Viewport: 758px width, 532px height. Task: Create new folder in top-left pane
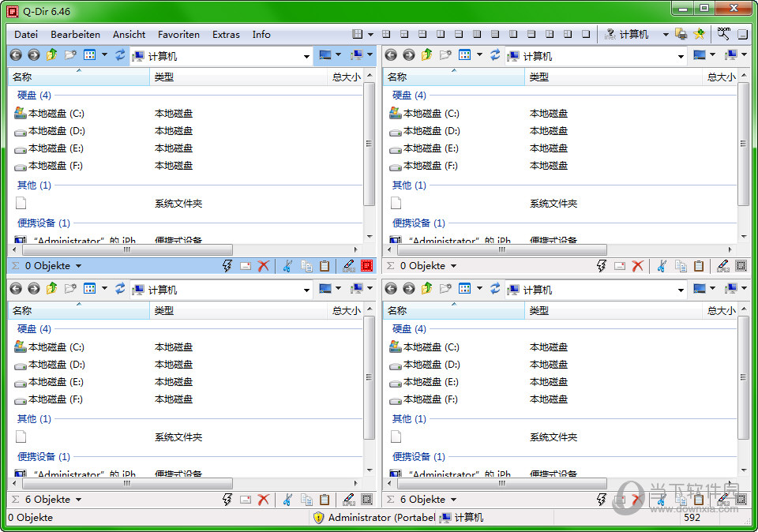coord(70,55)
